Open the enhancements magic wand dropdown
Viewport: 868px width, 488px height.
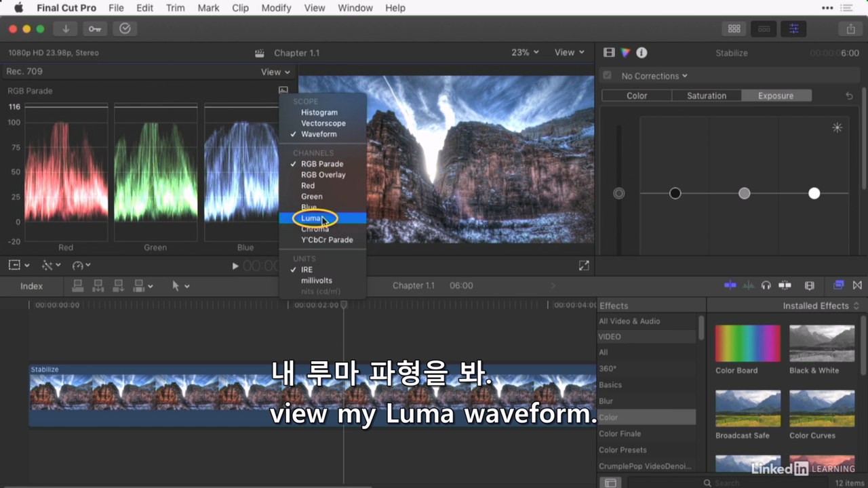pos(51,265)
